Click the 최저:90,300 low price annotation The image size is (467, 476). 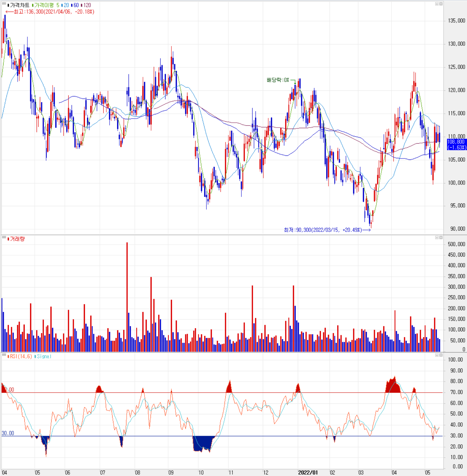pos(327,230)
